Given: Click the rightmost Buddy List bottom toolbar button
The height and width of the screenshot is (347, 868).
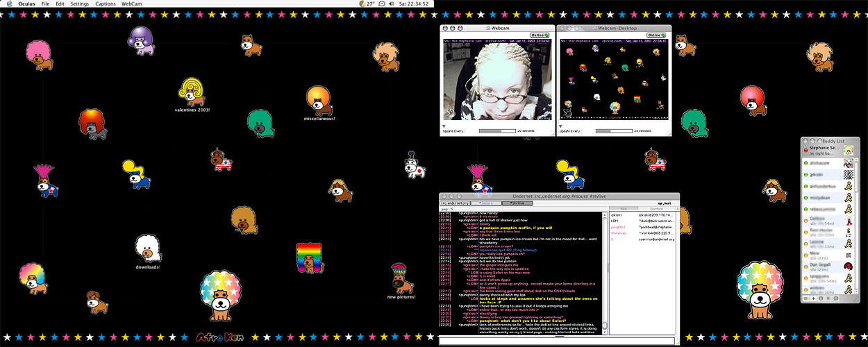Looking at the screenshot, I should coord(836,298).
